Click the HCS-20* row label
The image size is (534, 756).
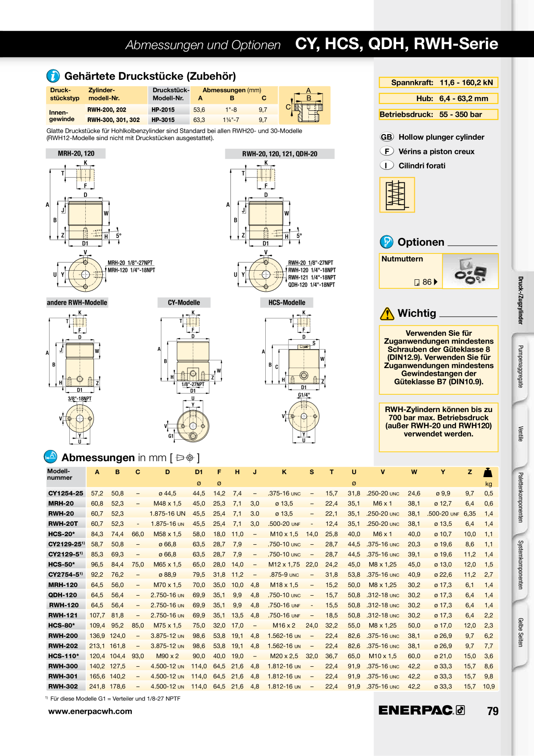tap(61, 534)
